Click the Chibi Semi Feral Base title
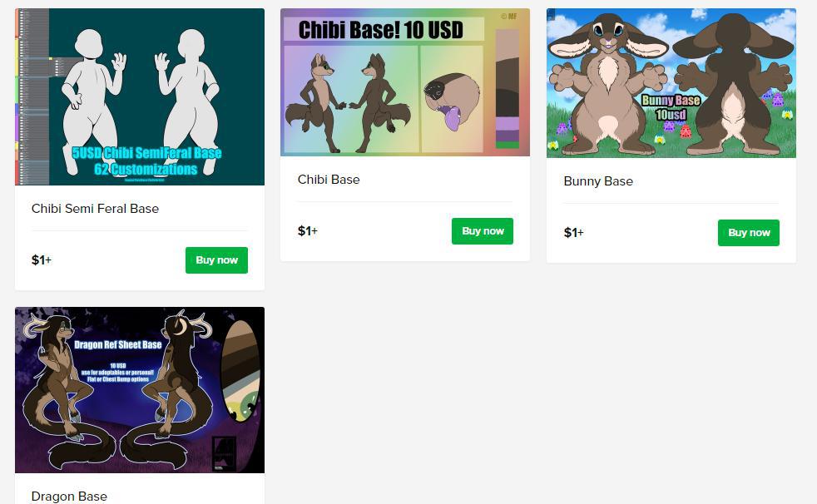 coord(96,208)
